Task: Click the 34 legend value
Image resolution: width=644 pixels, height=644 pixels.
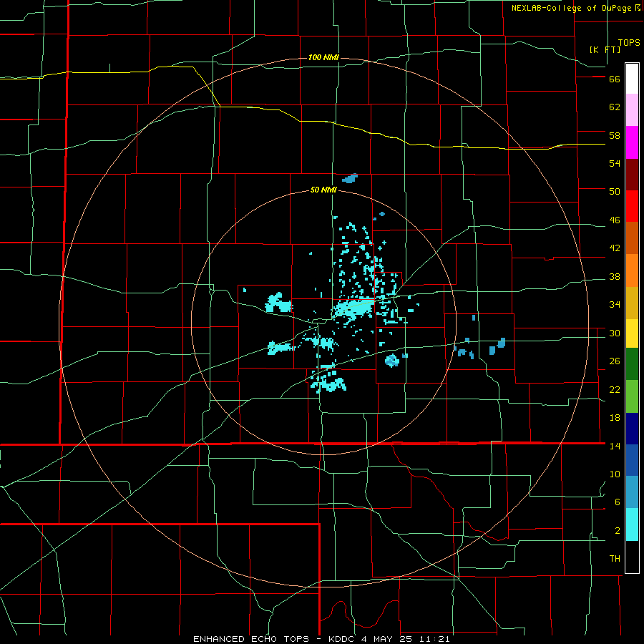Action: pos(615,305)
